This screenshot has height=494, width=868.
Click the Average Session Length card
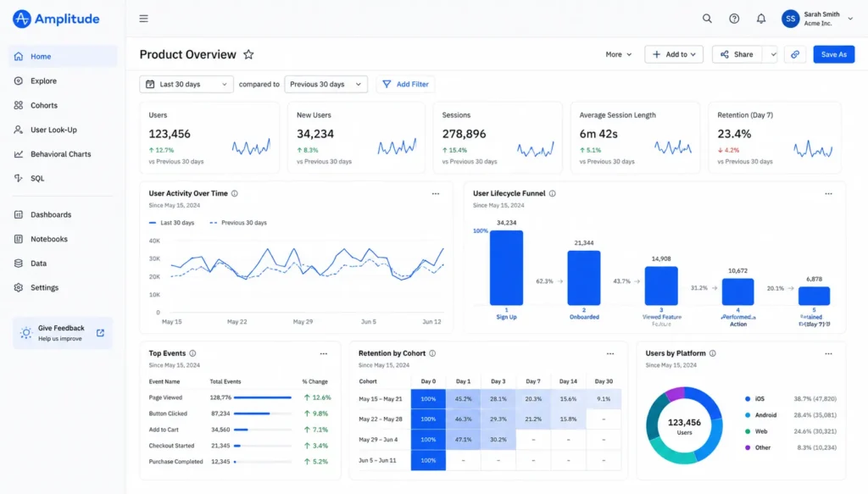(x=635, y=138)
